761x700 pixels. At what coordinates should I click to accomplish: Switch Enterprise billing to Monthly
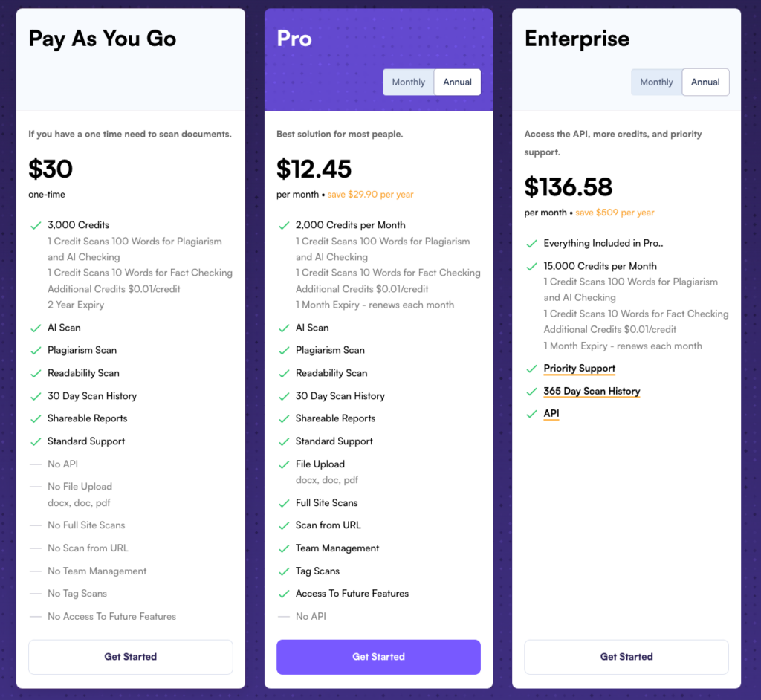click(x=656, y=82)
